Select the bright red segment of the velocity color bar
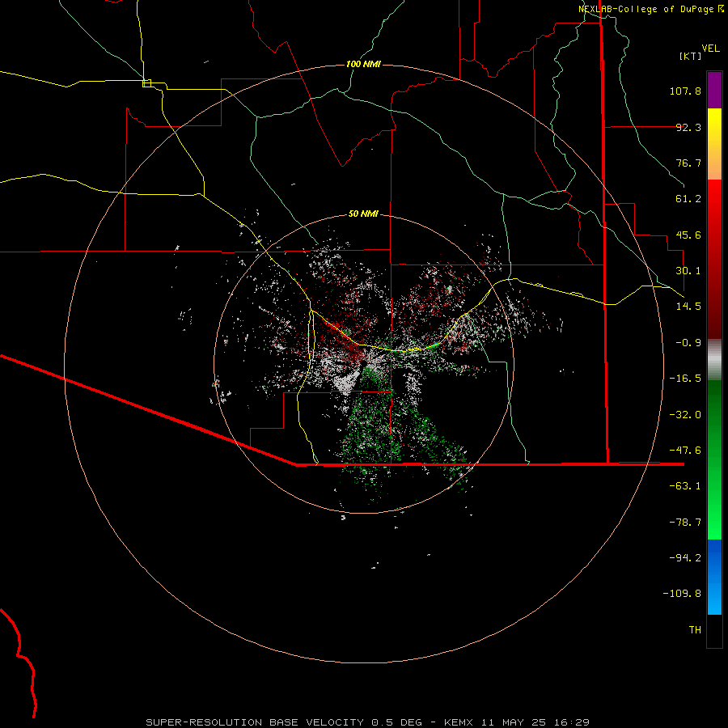This screenshot has height=728, width=728. (x=714, y=259)
